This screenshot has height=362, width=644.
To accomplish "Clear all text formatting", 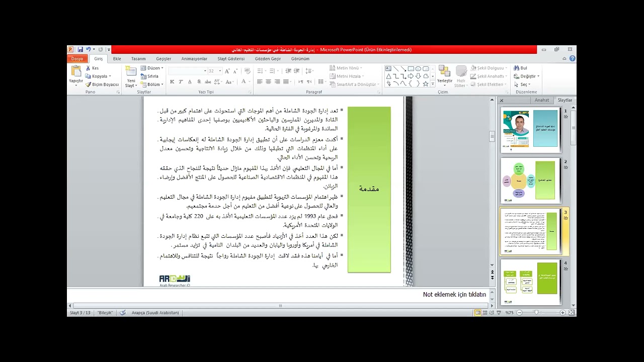I will [248, 70].
